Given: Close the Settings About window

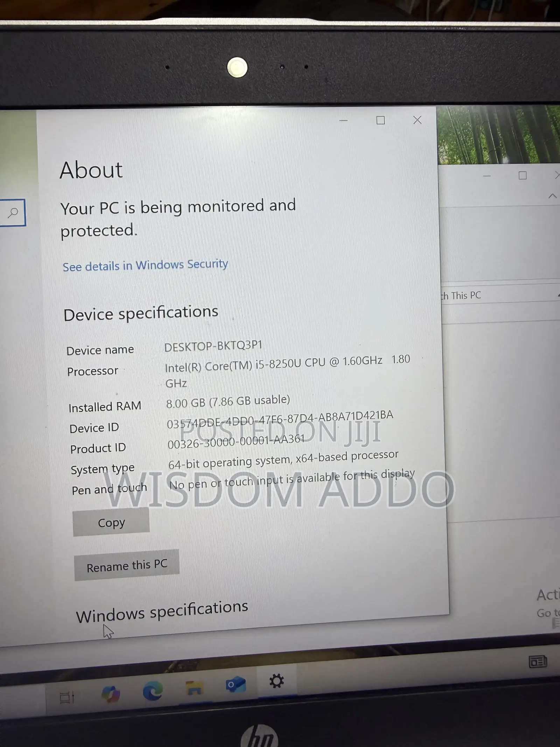Looking at the screenshot, I should click(417, 120).
